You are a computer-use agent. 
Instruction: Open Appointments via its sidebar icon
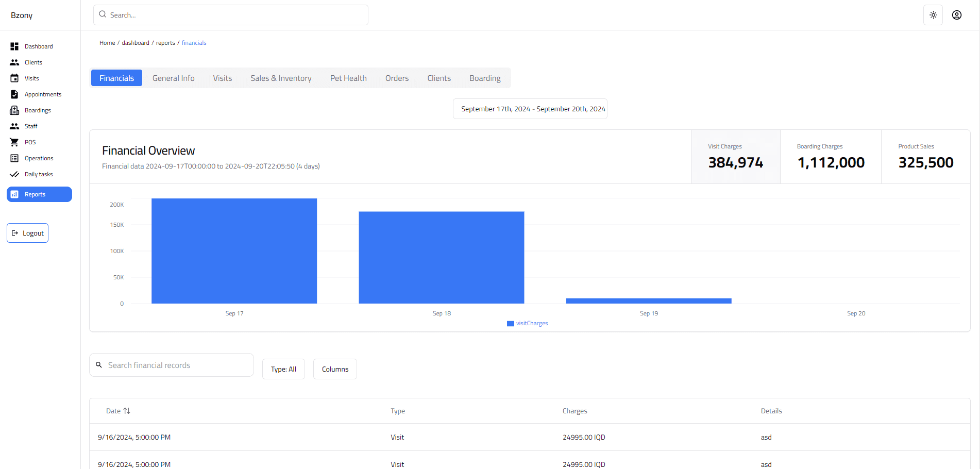[x=15, y=94]
